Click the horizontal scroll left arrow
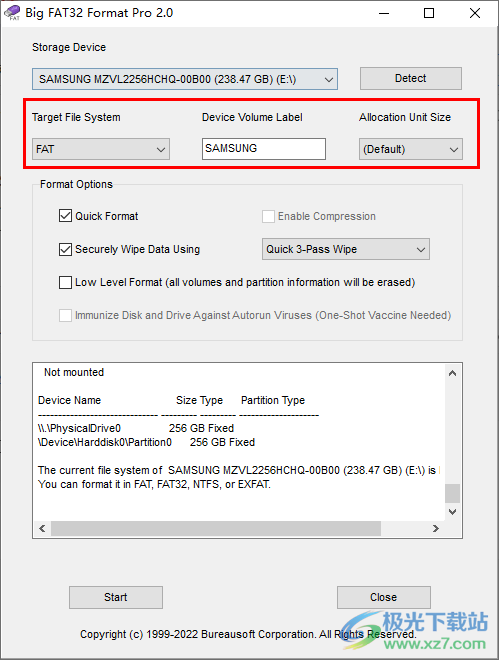The width and height of the screenshot is (499, 660). click(42, 528)
